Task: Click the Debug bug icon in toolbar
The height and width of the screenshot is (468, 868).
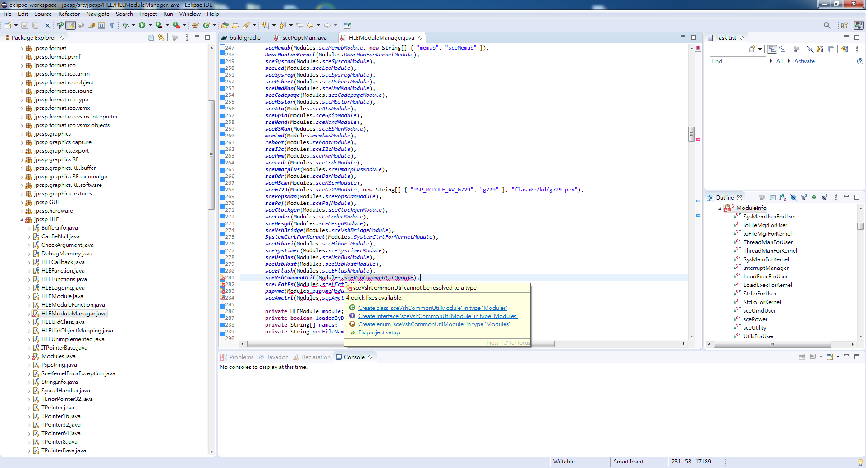Action: (125, 26)
